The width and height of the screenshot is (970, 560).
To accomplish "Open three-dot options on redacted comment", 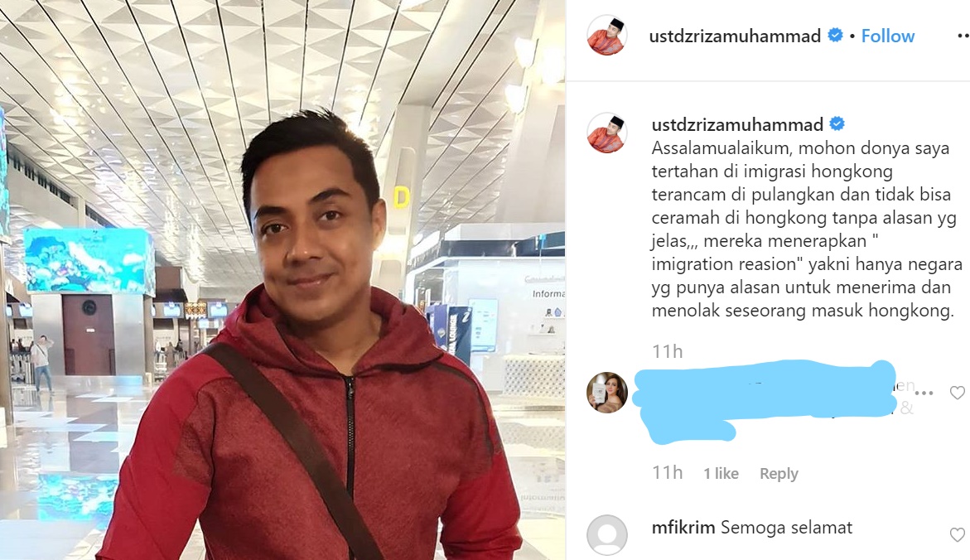I will coord(924,393).
